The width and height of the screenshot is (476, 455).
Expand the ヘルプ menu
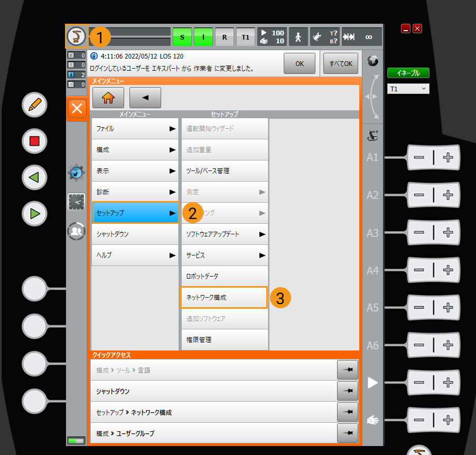(x=135, y=255)
